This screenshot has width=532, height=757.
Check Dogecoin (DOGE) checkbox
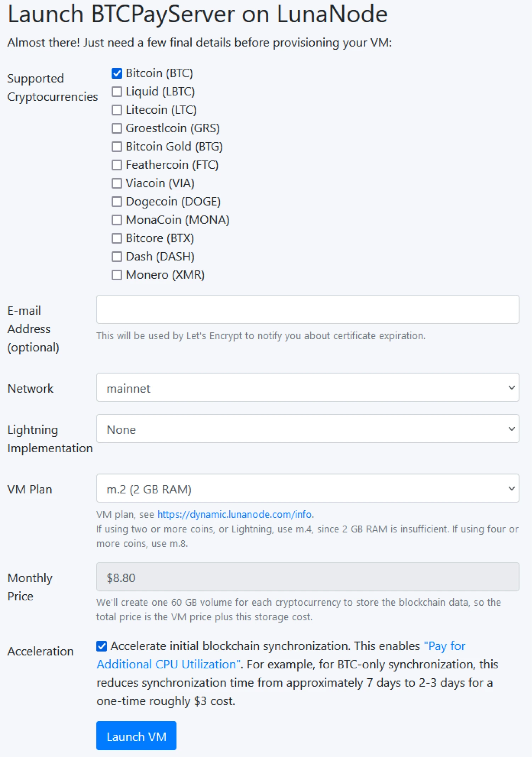click(117, 202)
